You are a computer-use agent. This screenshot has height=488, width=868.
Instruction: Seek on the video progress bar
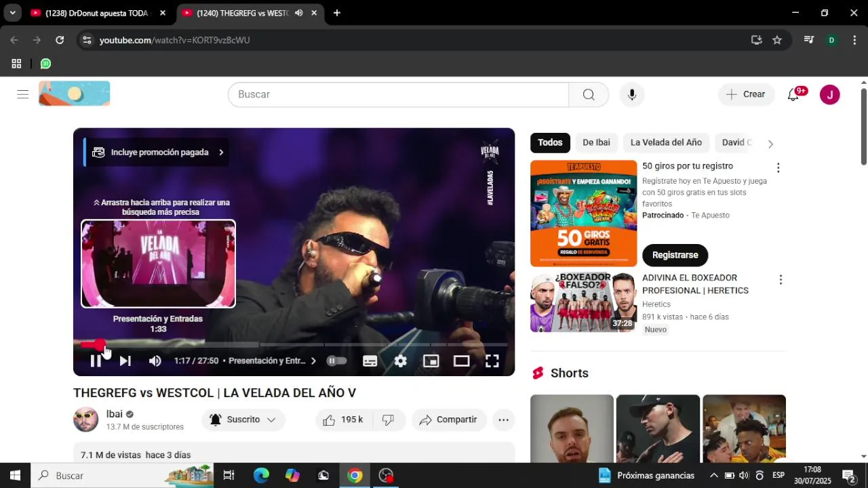[294, 345]
